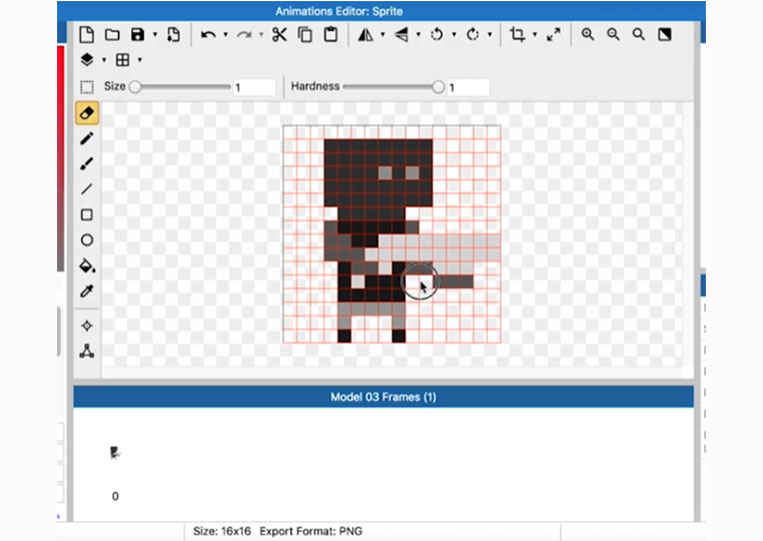Select frame 0 thumbnail

[x=115, y=453]
